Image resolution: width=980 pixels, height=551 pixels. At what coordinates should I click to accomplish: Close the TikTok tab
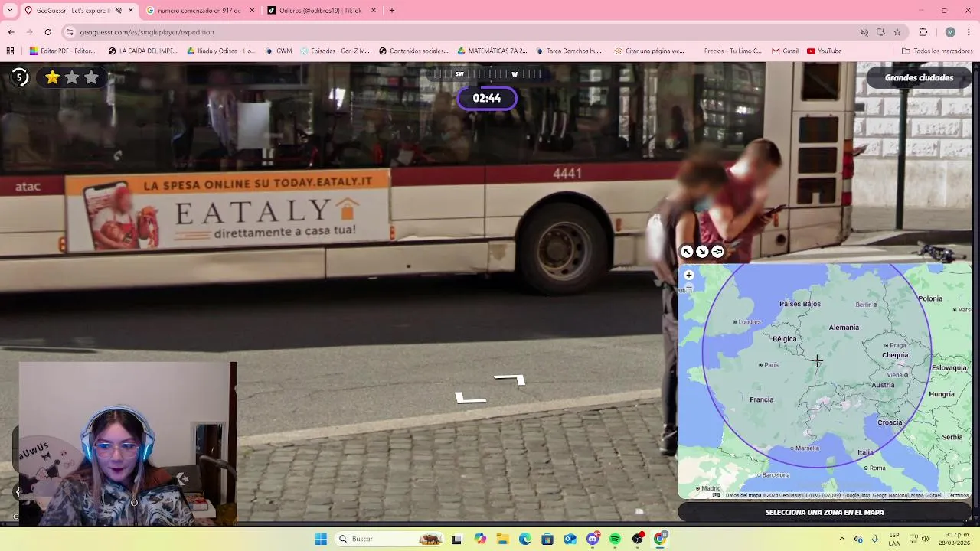point(374,11)
